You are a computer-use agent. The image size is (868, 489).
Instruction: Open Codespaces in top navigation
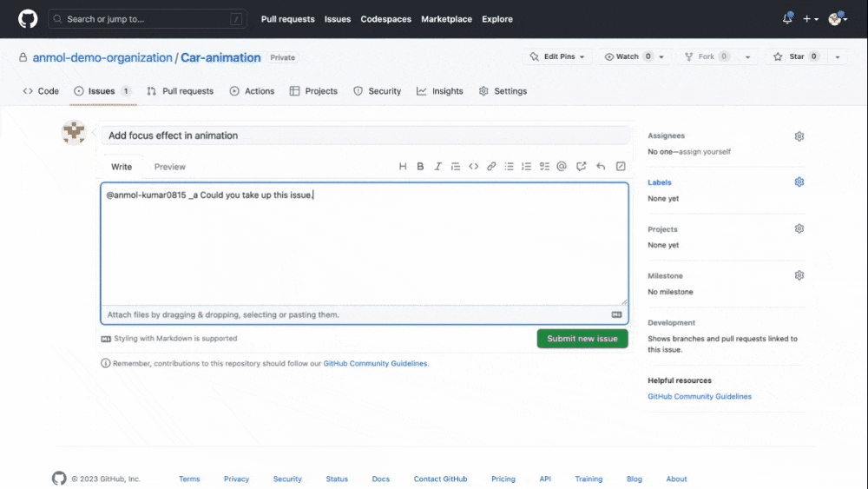pos(386,19)
